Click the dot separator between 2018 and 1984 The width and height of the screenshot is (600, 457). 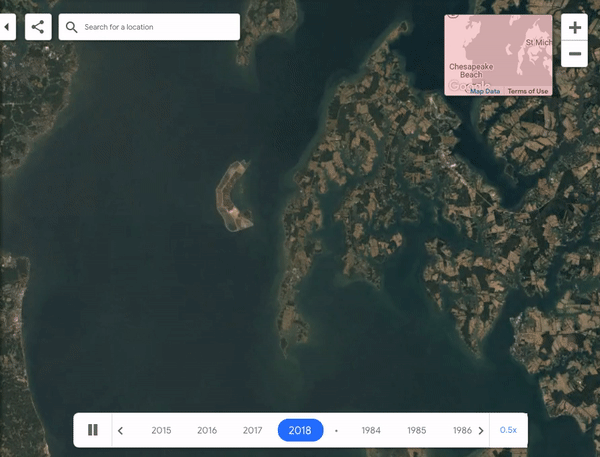point(337,431)
